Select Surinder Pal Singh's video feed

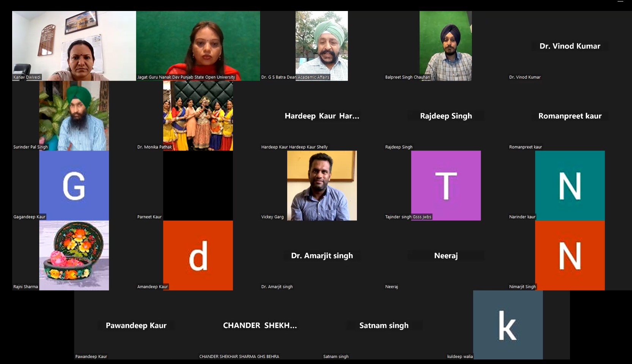point(74,116)
